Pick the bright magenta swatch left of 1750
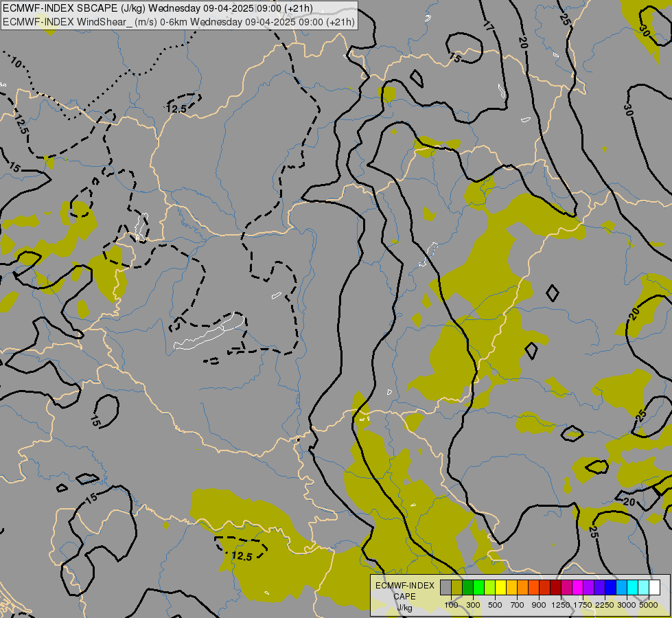 pyautogui.click(x=578, y=587)
